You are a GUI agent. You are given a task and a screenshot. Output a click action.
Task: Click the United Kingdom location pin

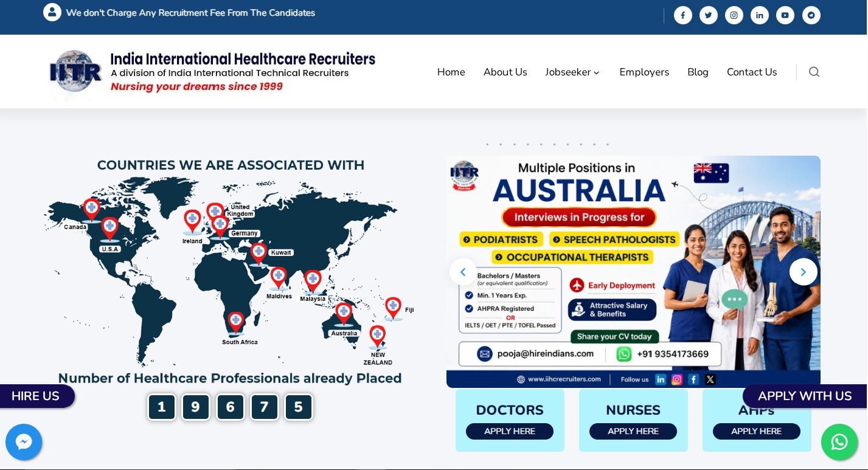pyautogui.click(x=215, y=212)
